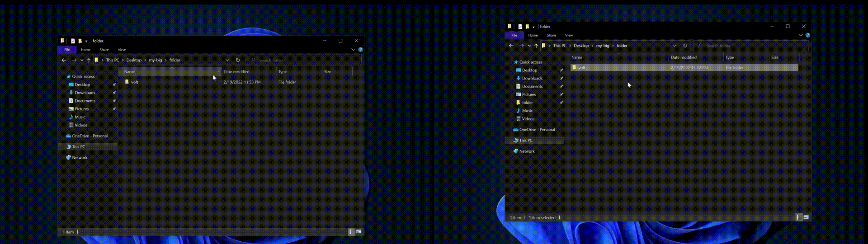Screen dimensions: 868x244
Task: Open recent locations dropdown in left window
Action: [x=82, y=60]
